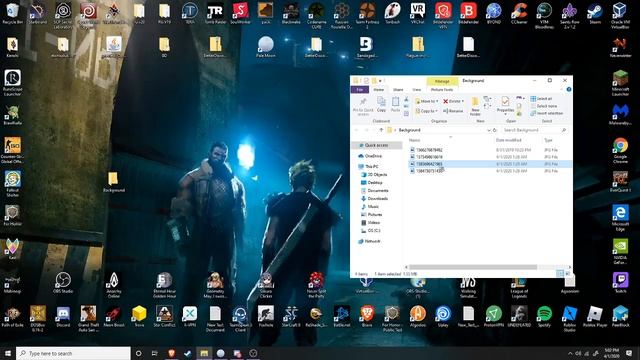640x360 pixels.
Task: Select the Google Chrome desktop icon
Action: point(620,150)
